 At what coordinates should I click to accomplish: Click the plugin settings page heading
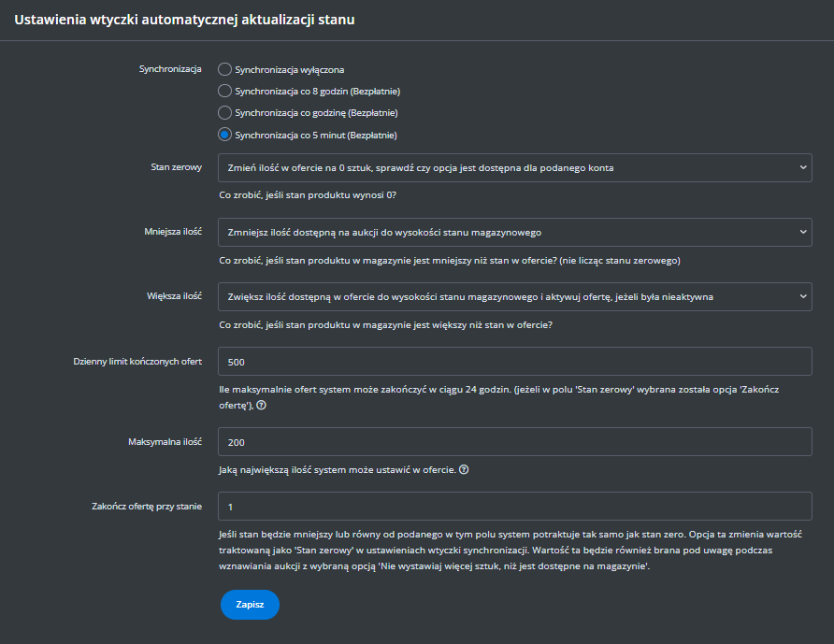tap(184, 19)
